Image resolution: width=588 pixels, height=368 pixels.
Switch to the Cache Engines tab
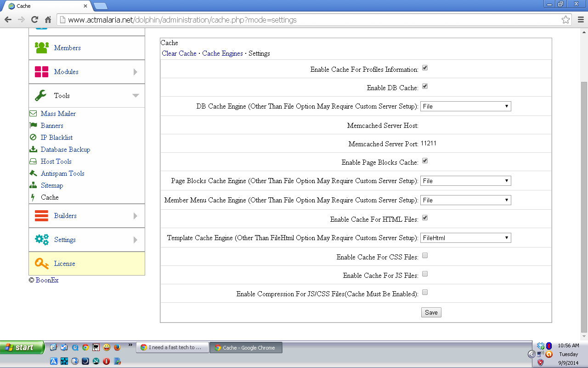[222, 53]
